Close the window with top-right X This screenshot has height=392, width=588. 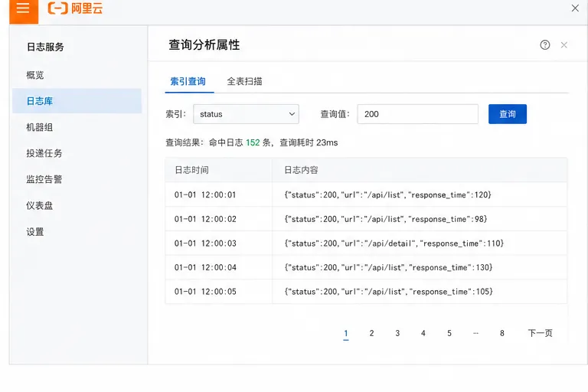[575, 8]
